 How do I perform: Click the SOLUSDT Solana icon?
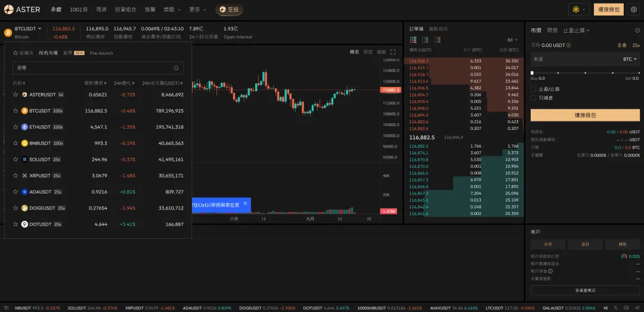pyautogui.click(x=24, y=160)
